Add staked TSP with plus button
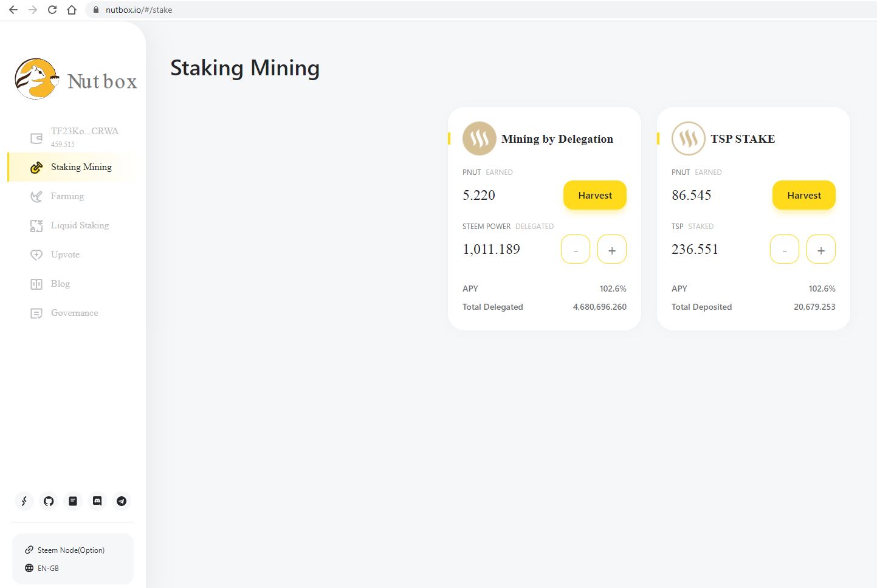877x588 pixels. coord(821,249)
